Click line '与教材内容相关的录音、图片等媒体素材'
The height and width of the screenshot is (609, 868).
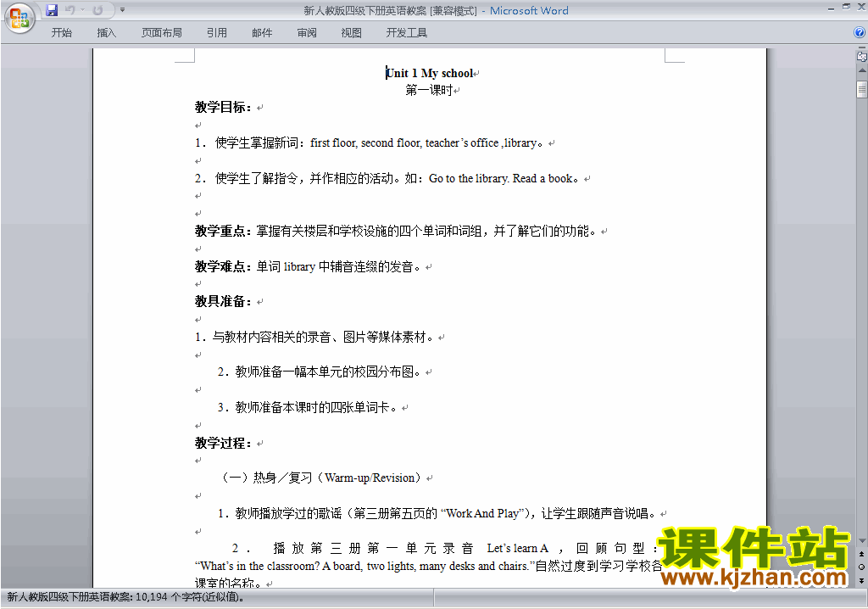[314, 337]
